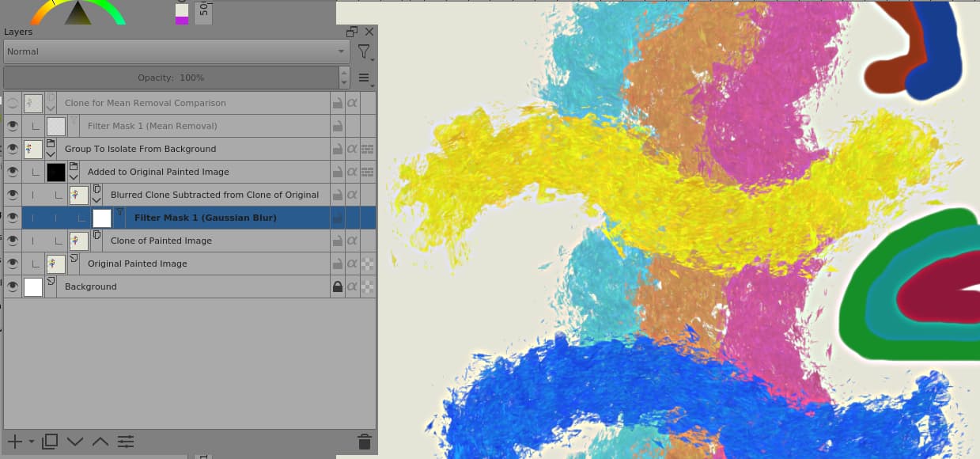Lock the Added to Original Painted Image group
980x459 pixels.
click(x=338, y=172)
